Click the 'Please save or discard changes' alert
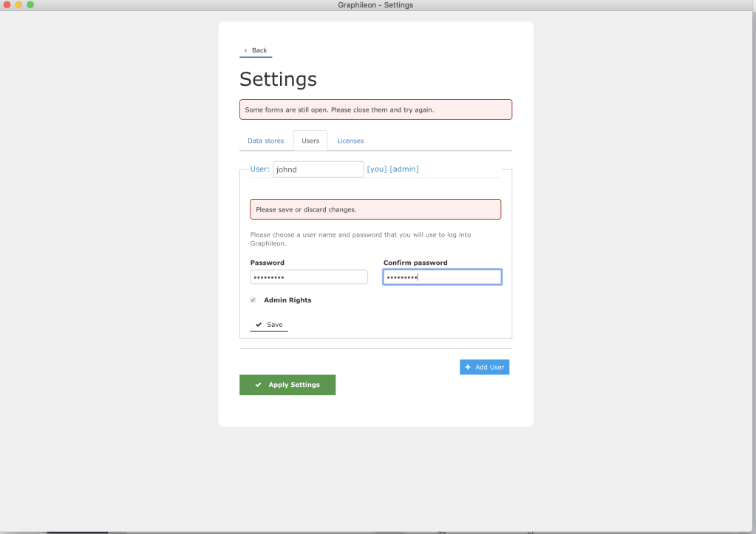The image size is (756, 534). 375,209
